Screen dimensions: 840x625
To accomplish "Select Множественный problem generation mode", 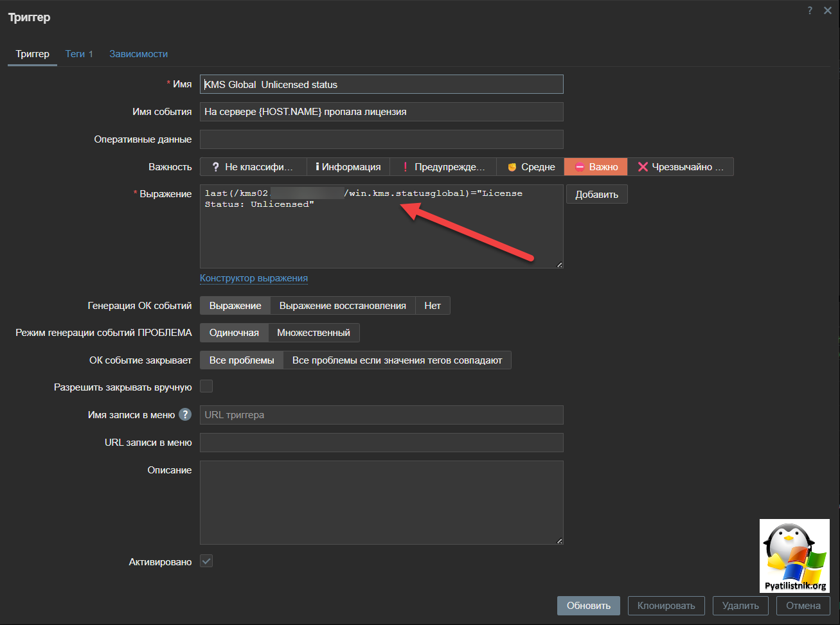I will [314, 333].
